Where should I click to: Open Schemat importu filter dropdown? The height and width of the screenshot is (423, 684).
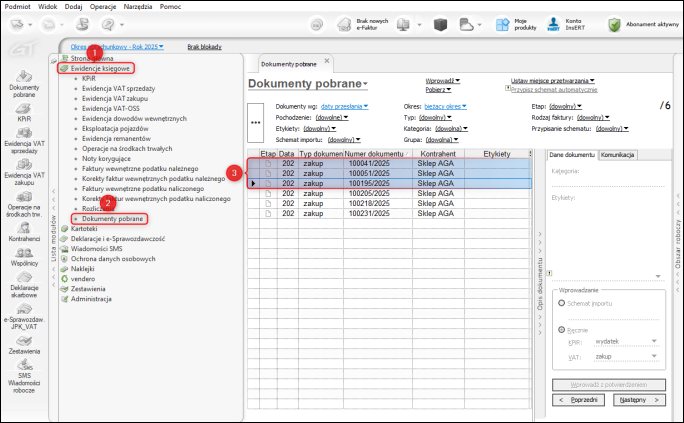(x=344, y=140)
